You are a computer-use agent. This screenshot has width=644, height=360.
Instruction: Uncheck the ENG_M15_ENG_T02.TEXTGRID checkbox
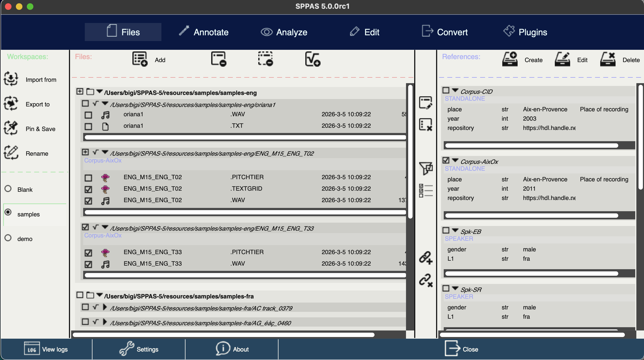click(88, 189)
